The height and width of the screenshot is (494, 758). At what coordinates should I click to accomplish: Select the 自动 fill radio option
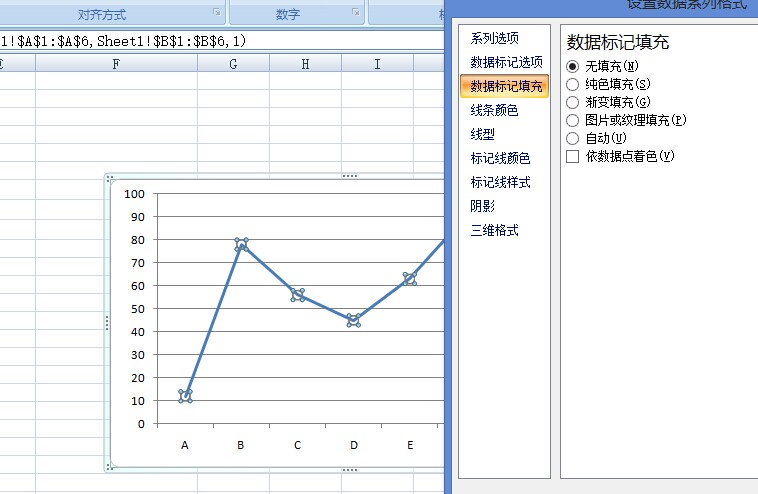[572, 138]
